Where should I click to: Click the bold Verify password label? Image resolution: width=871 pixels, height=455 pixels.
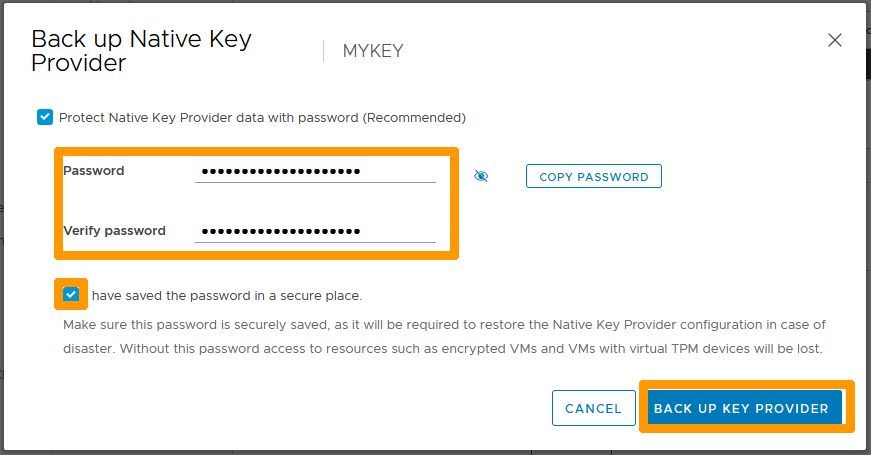coord(114,231)
